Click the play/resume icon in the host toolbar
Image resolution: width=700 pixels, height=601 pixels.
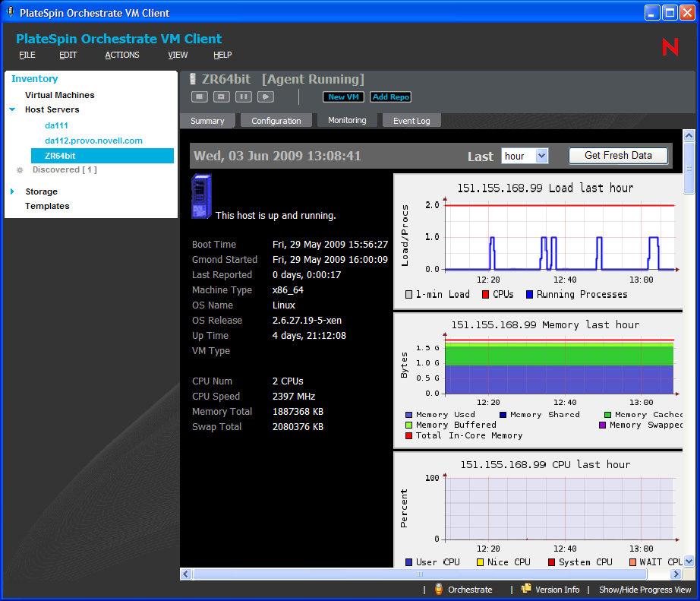(x=265, y=96)
